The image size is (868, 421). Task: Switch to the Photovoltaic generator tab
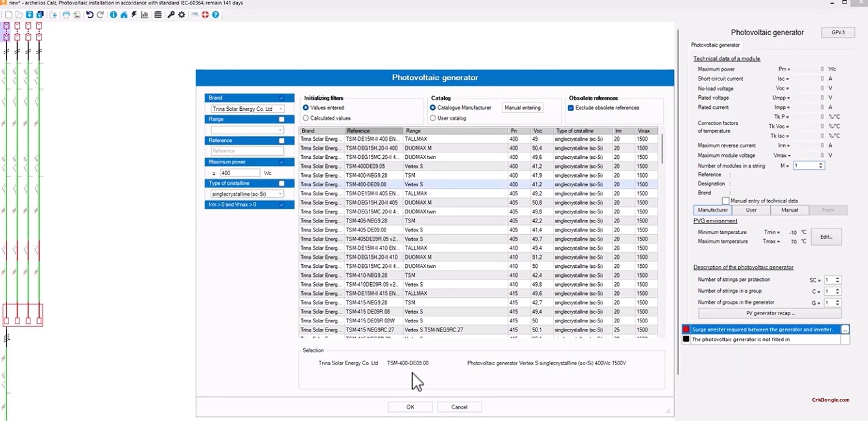point(715,45)
